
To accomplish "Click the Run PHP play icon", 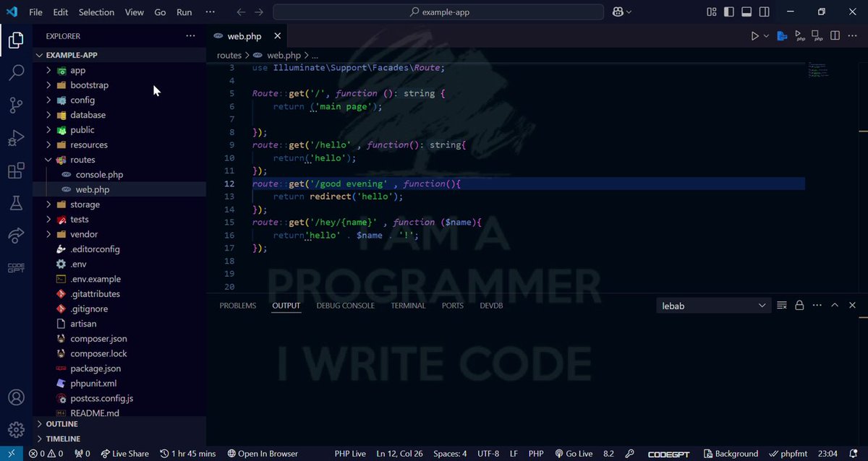I will pyautogui.click(x=800, y=35).
